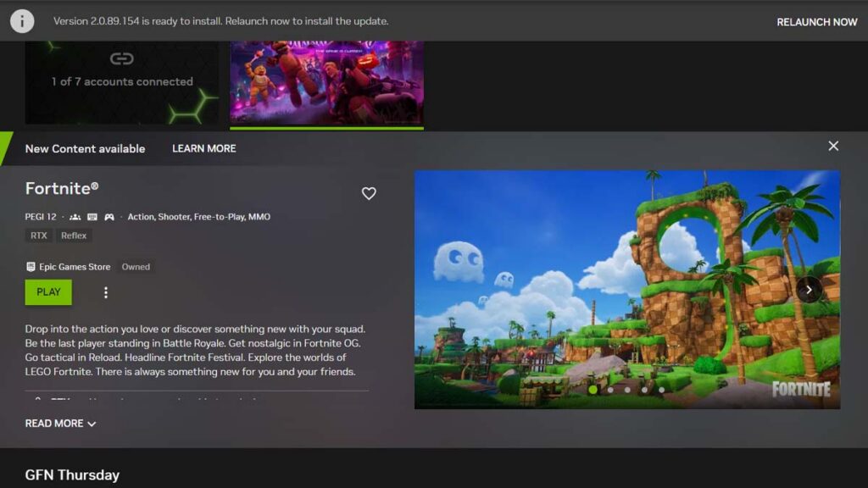
Task: Click the gamepad support icon
Action: 109,217
